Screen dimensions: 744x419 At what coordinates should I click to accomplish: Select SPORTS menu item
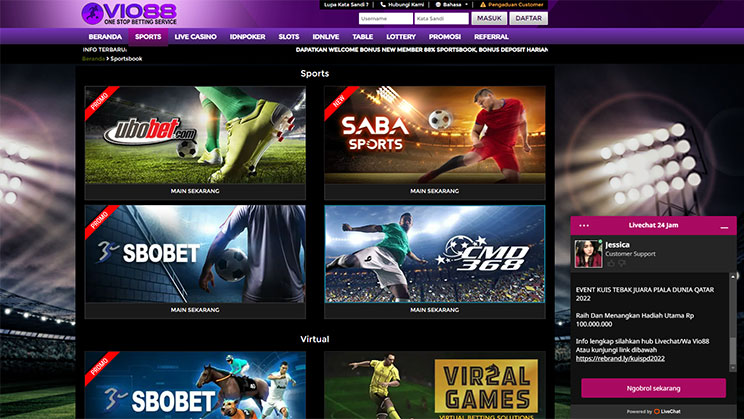[148, 37]
